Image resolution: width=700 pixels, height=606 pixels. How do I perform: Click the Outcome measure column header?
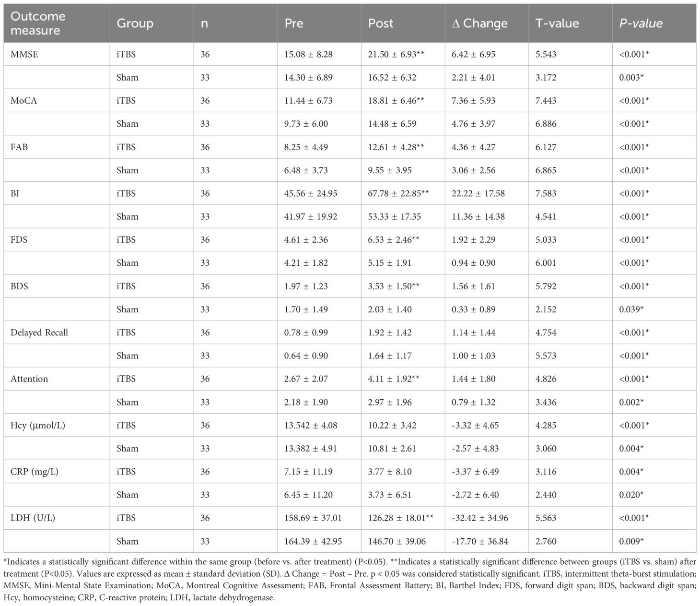[38, 23]
